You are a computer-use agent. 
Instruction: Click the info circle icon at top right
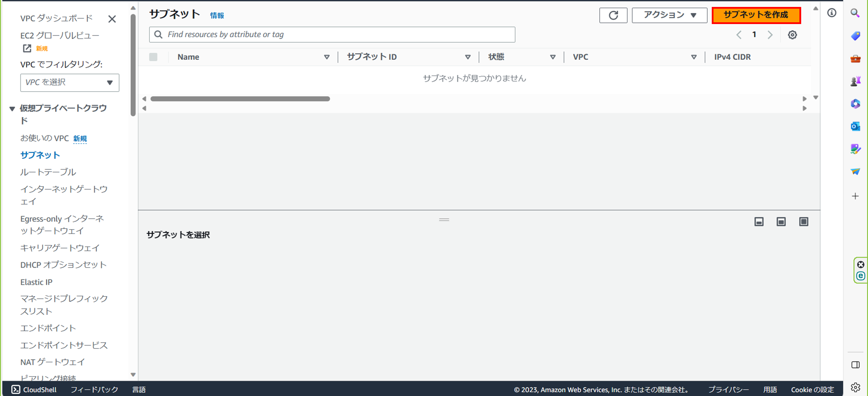point(831,13)
